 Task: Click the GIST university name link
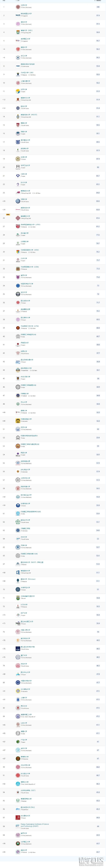(28, 790)
